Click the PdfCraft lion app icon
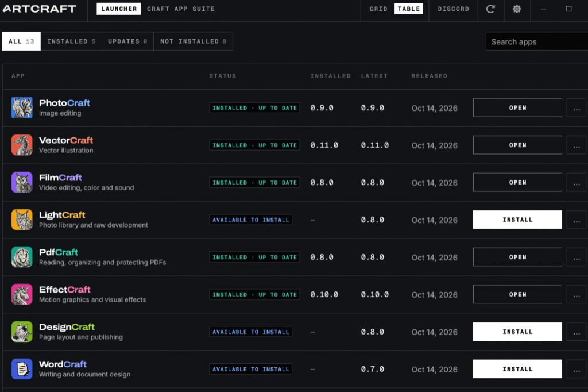Screen dimensions: 588x392 [x=22, y=257]
